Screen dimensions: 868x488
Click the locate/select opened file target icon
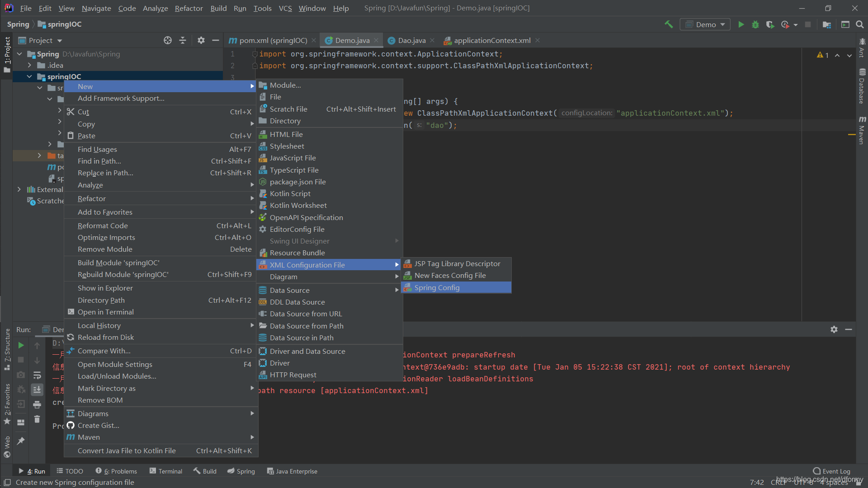point(168,40)
